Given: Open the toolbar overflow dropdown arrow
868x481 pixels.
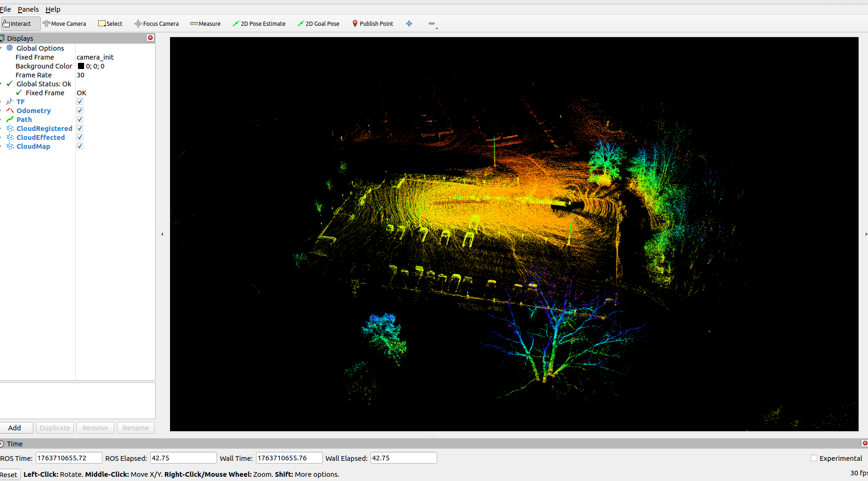Looking at the screenshot, I should (437, 29).
